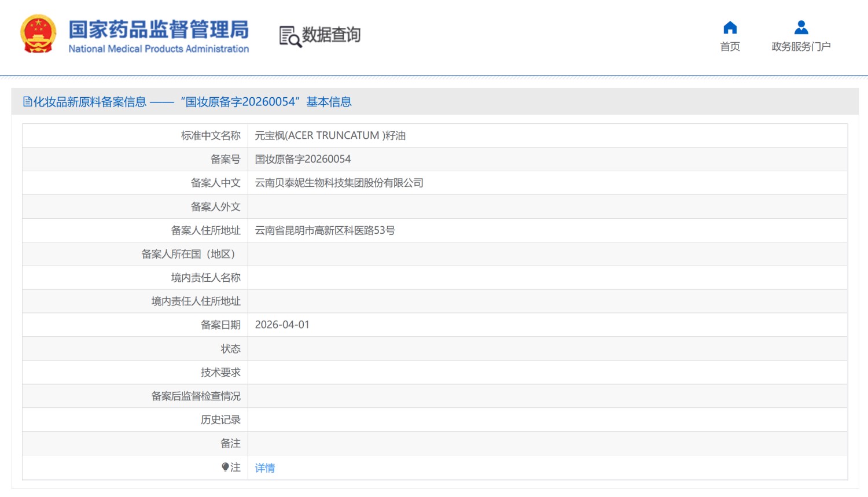Click the document icon before 化妆品新原料备案信息
This screenshot has width=868, height=497.
point(27,102)
